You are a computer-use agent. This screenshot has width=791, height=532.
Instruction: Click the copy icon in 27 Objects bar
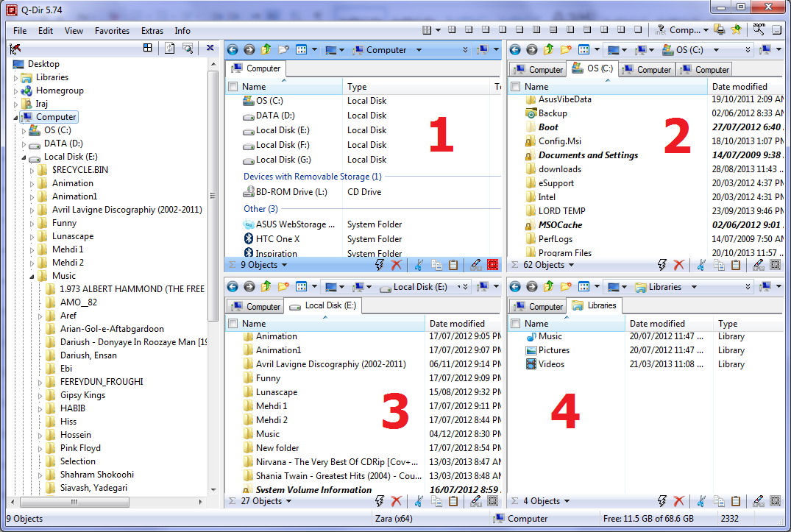tap(437, 501)
